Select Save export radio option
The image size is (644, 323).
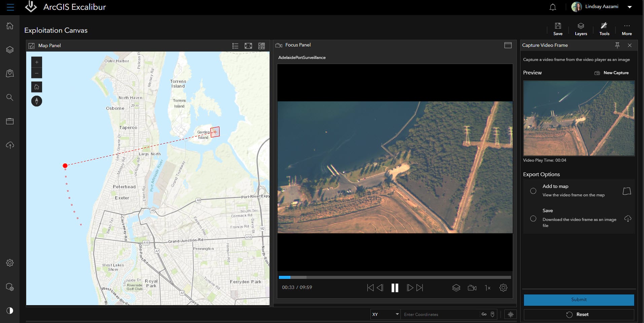pos(533,219)
